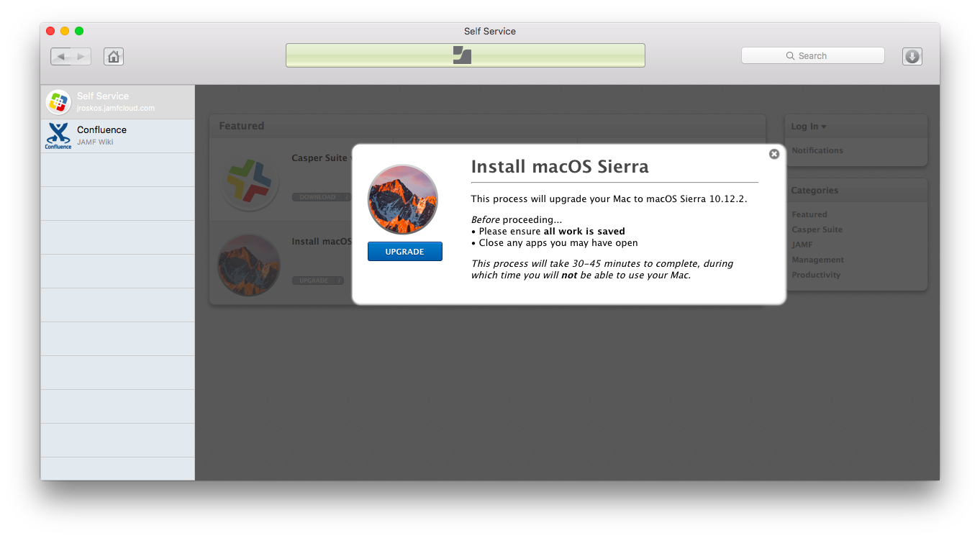Viewport: 980px width, 538px height.
Task: Click inside the Search field
Action: pos(813,55)
